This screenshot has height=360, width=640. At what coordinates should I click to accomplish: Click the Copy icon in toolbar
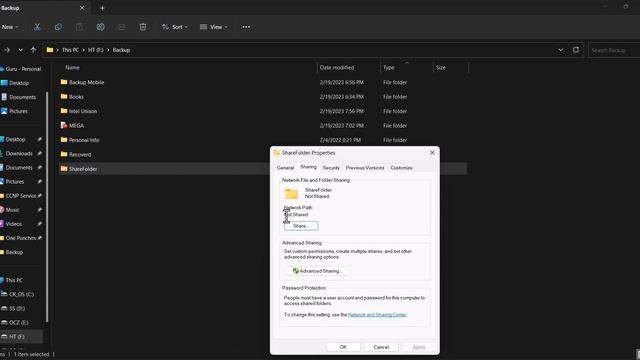pyautogui.click(x=58, y=27)
